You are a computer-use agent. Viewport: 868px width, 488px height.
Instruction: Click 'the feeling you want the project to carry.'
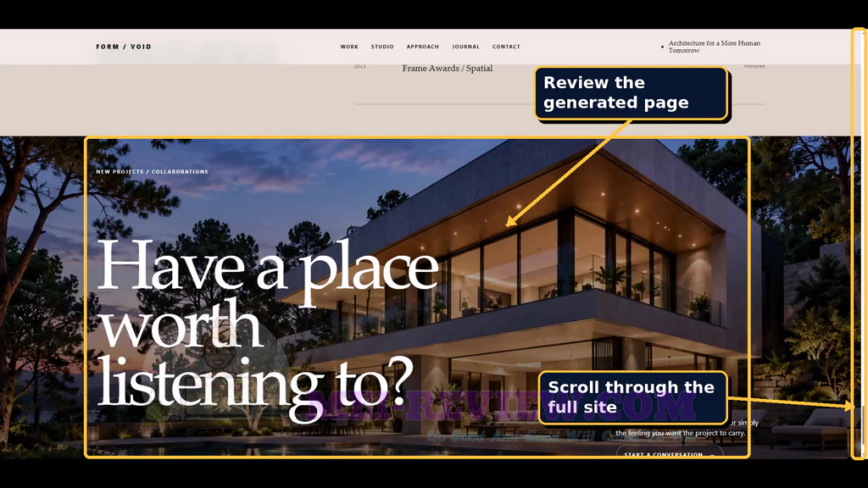681,433
